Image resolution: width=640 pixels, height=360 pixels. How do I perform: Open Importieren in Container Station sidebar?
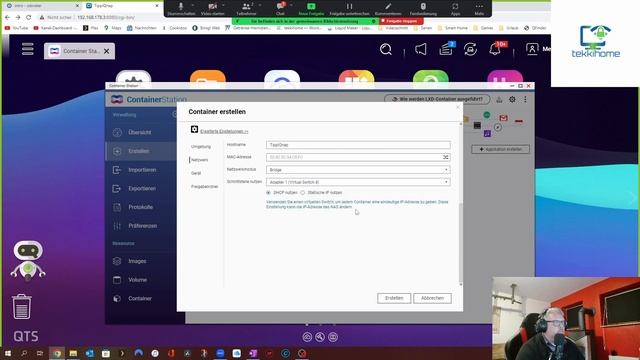[141, 170]
